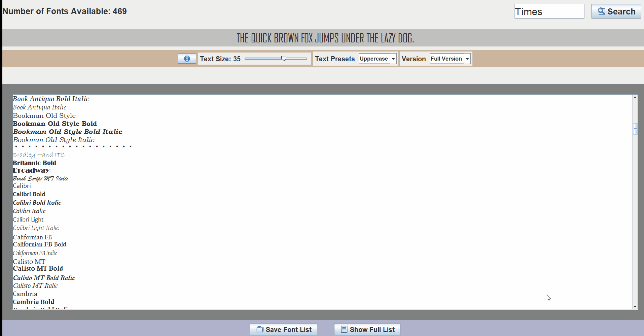Select 'Calisto MT Bold Italic' font entry
644x336 pixels.
point(44,278)
